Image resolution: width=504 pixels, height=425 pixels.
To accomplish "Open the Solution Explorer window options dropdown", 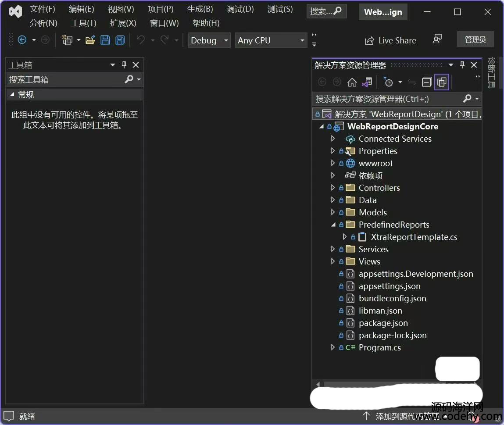I will (x=450, y=65).
